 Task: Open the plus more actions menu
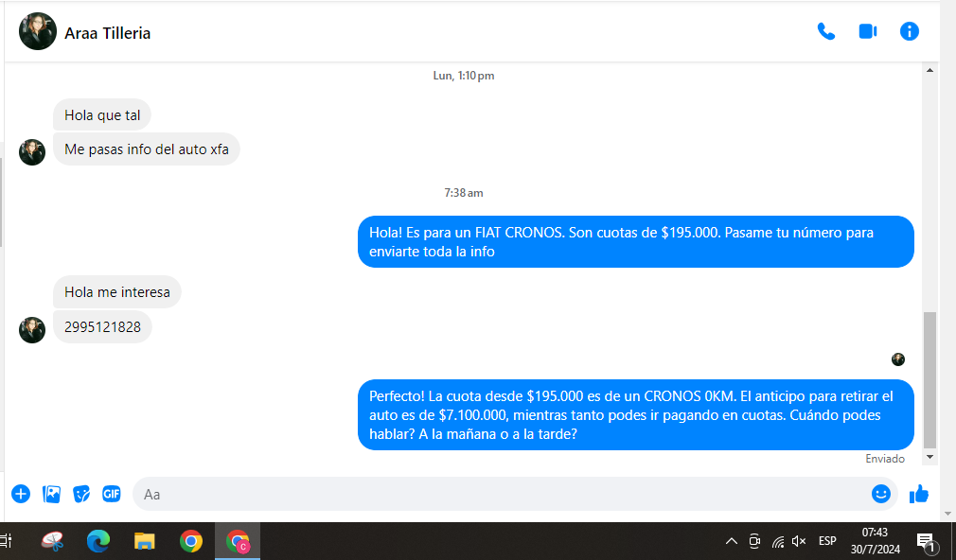[21, 494]
